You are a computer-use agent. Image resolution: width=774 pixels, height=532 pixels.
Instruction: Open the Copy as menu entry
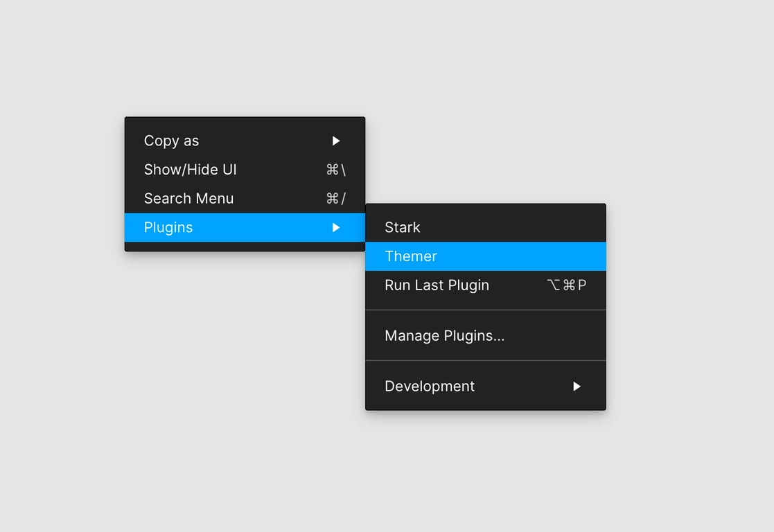tap(171, 141)
